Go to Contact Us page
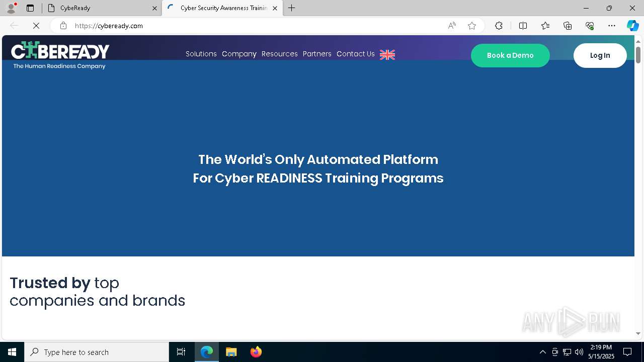The height and width of the screenshot is (362, 644). (356, 54)
